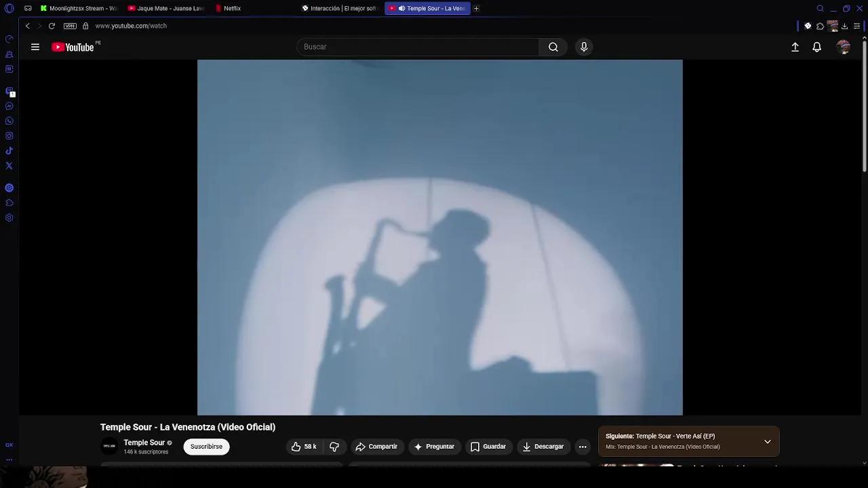Open a new browser tab
Image resolution: width=868 pixels, height=488 pixels.
point(476,9)
